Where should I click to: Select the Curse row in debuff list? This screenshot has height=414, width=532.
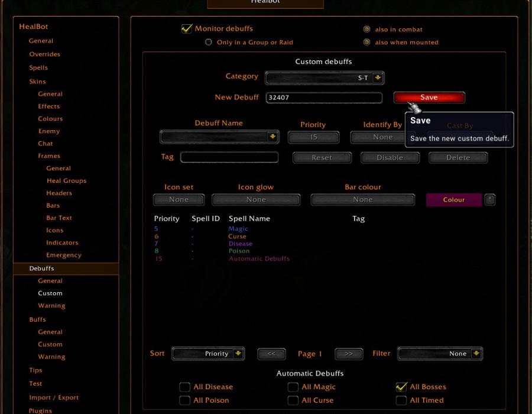(x=237, y=237)
